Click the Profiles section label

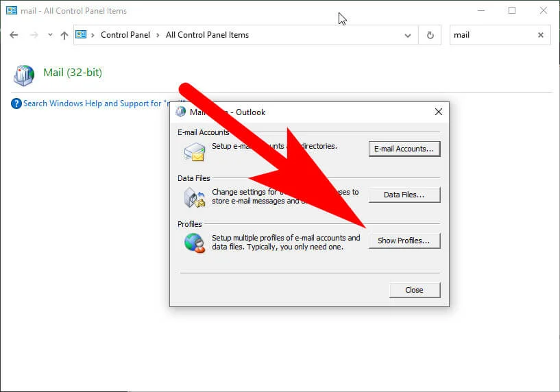pyautogui.click(x=190, y=224)
